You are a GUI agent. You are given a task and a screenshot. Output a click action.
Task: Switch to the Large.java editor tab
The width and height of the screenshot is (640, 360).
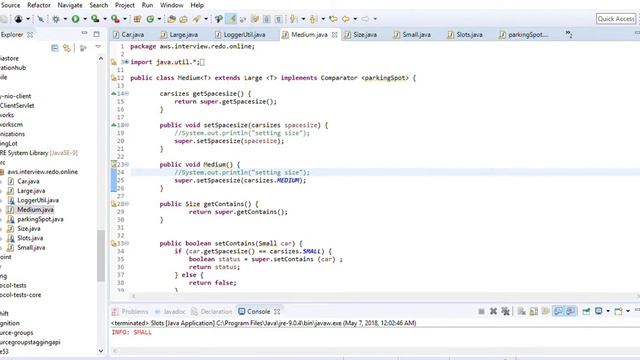point(179,35)
